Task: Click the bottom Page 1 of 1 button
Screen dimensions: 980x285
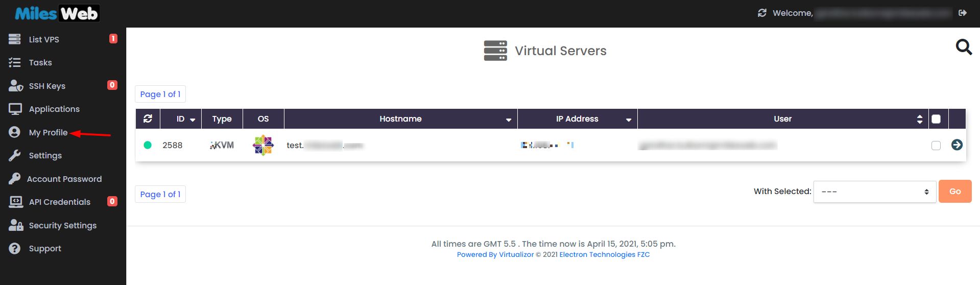Action: click(160, 194)
